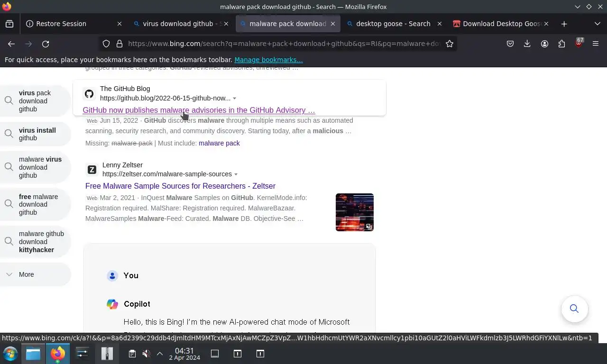Viewport: 607px width, 364px height.
Task: Close the Restore Session tab
Action: [x=120, y=24]
